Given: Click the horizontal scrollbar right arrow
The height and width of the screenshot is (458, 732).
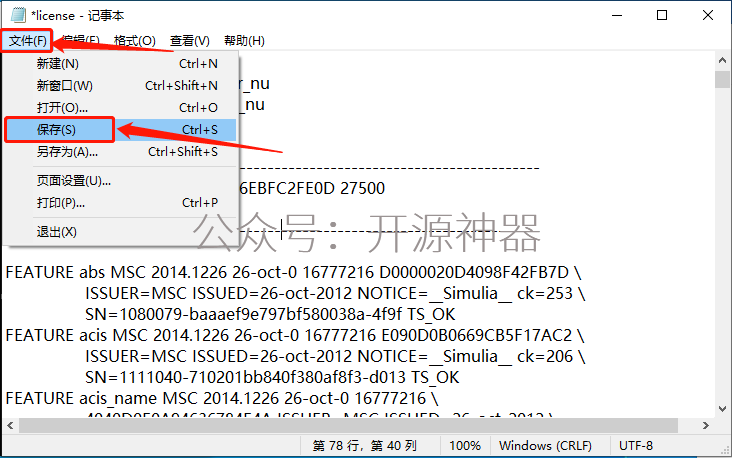Looking at the screenshot, I should [705, 425].
